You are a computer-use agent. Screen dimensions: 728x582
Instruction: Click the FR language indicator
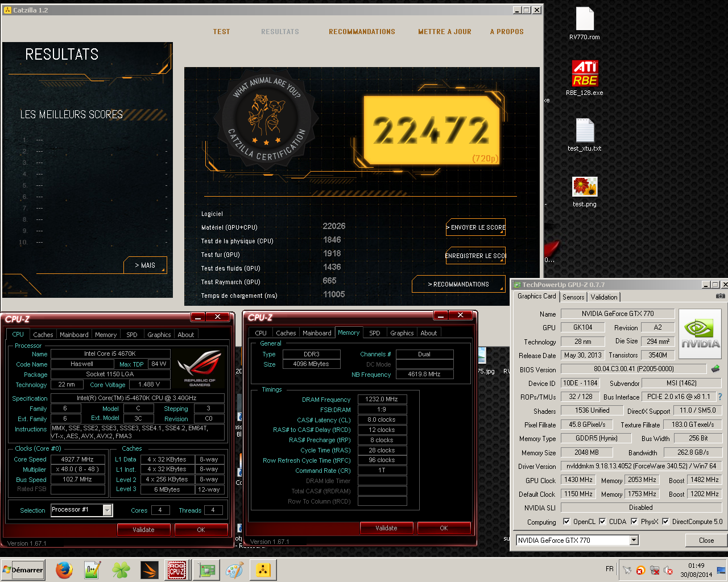(610, 569)
